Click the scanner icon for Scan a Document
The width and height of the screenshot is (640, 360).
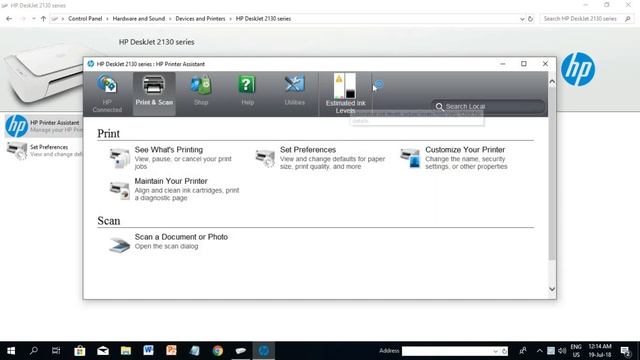click(x=120, y=245)
